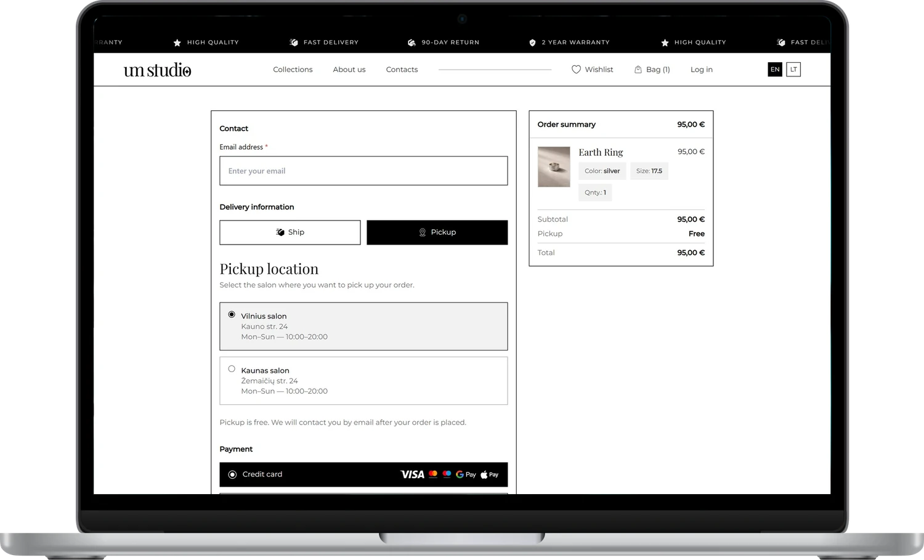Viewport: 924px width, 560px height.
Task: Click the Kauno str. 24 address text
Action: (x=264, y=327)
